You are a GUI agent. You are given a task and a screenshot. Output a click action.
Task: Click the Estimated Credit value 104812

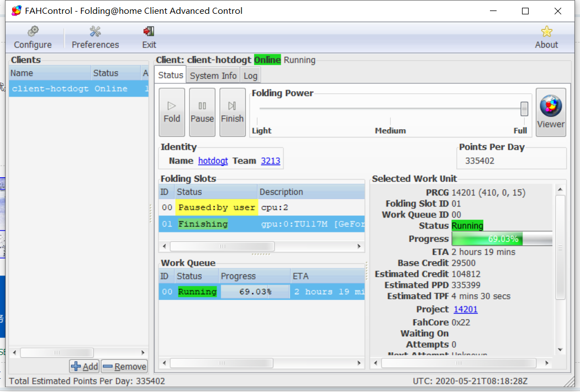(x=466, y=274)
